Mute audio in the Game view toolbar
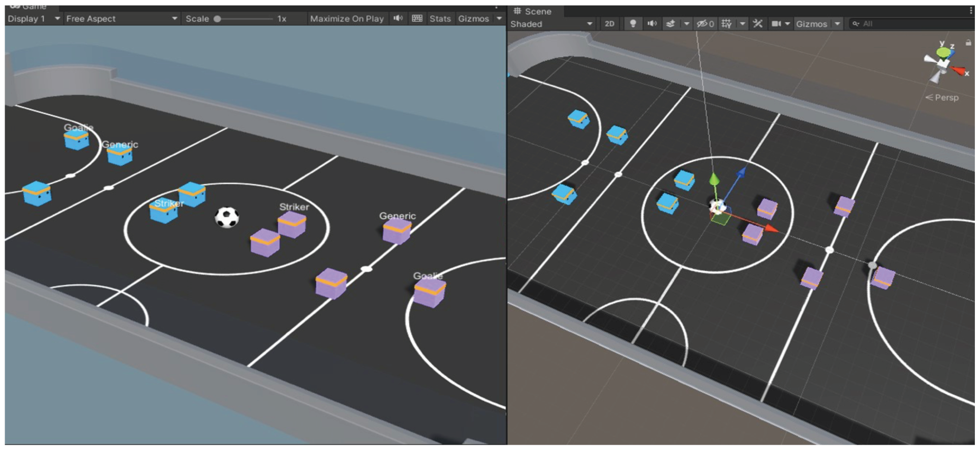 tap(398, 18)
